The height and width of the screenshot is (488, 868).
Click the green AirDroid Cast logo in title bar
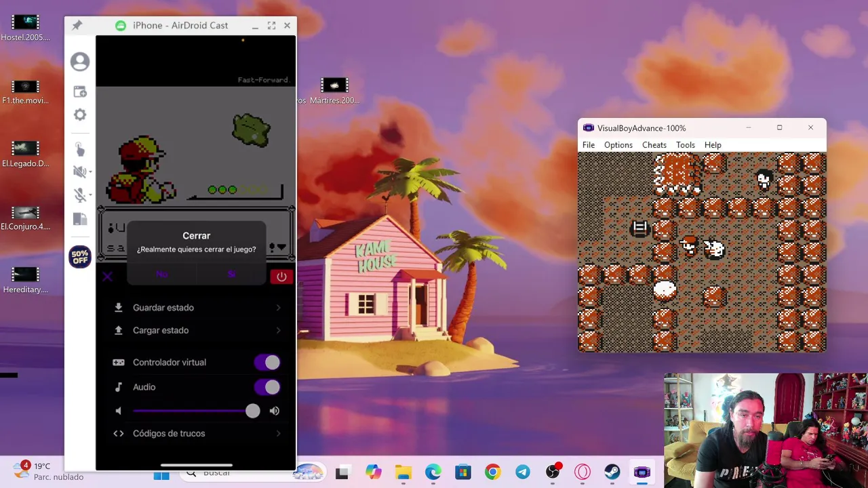[x=121, y=26]
